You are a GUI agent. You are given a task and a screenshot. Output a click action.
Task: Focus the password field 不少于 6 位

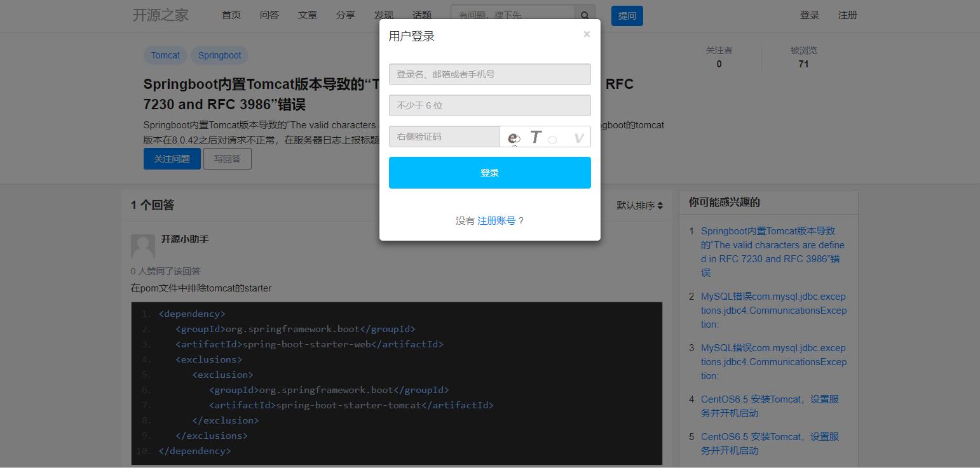point(490,105)
